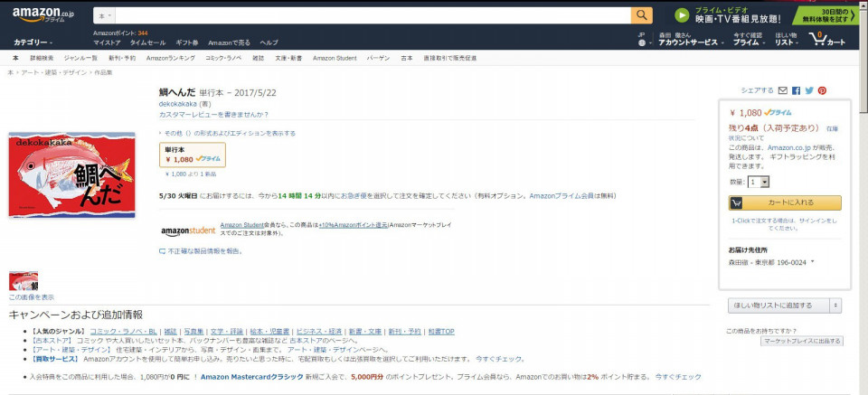Open ギフト券 link in header
The width and height of the screenshot is (868, 395).
point(187,42)
